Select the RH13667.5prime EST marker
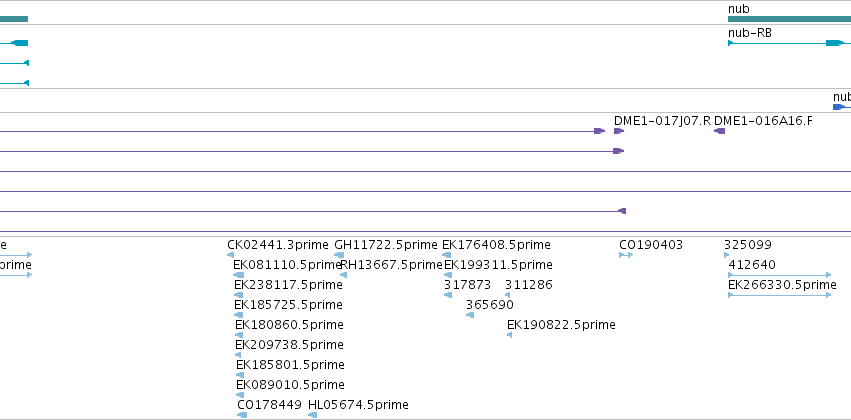The height and width of the screenshot is (420, 851). tap(344, 275)
